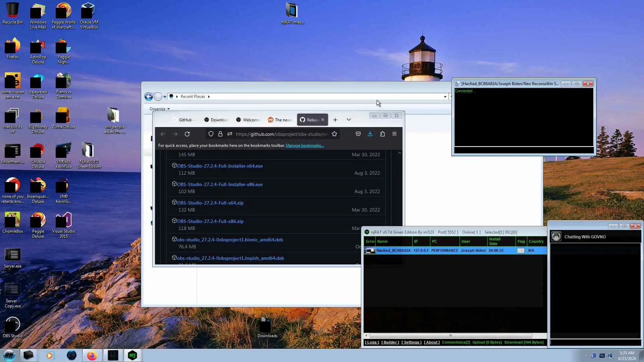The height and width of the screenshot is (362, 644).
Task: Open njRAT Settings menu
Action: point(411,342)
